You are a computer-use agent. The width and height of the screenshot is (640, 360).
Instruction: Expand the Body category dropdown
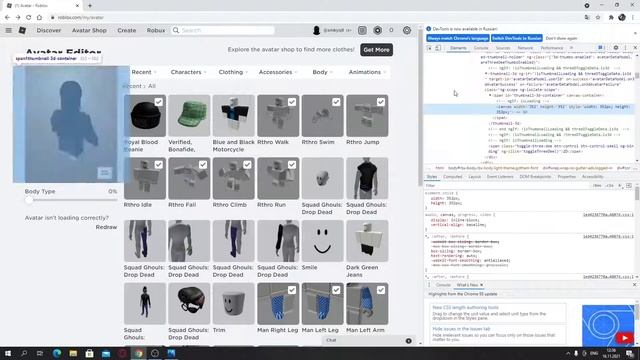[x=322, y=72]
